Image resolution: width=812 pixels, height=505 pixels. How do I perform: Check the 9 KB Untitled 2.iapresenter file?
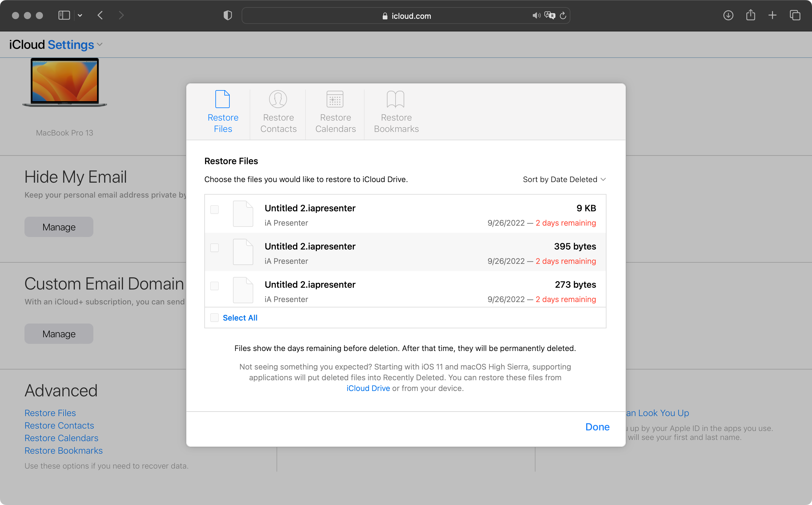(214, 210)
